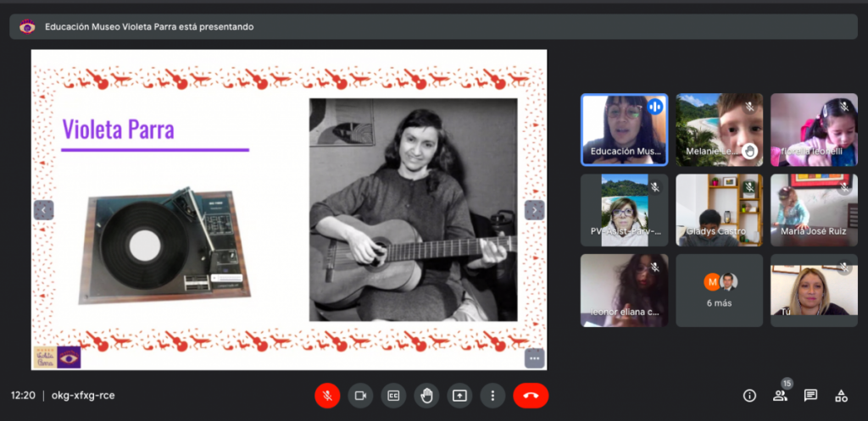Turn on the camera button
868x421 pixels.
[360, 395]
